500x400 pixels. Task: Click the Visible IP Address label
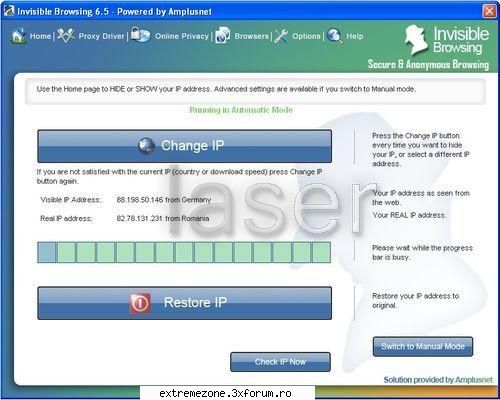[x=71, y=200]
